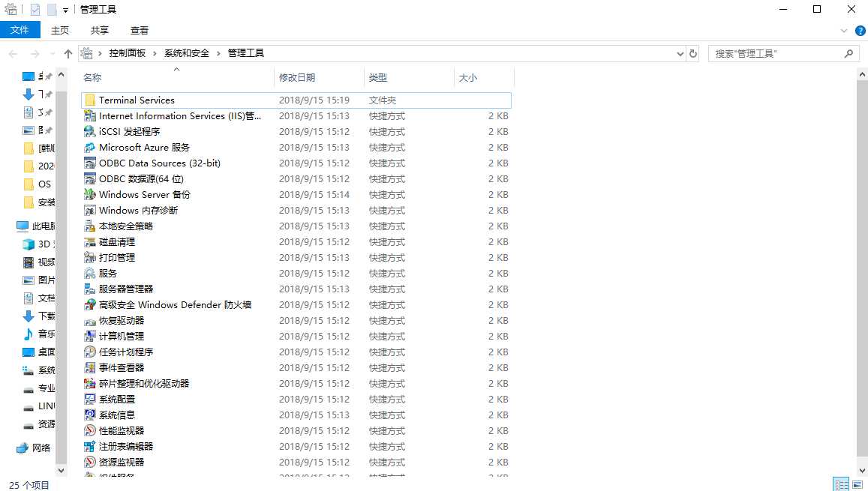Click the 性能监视器 icon
868x491 pixels.
pyautogui.click(x=90, y=431)
